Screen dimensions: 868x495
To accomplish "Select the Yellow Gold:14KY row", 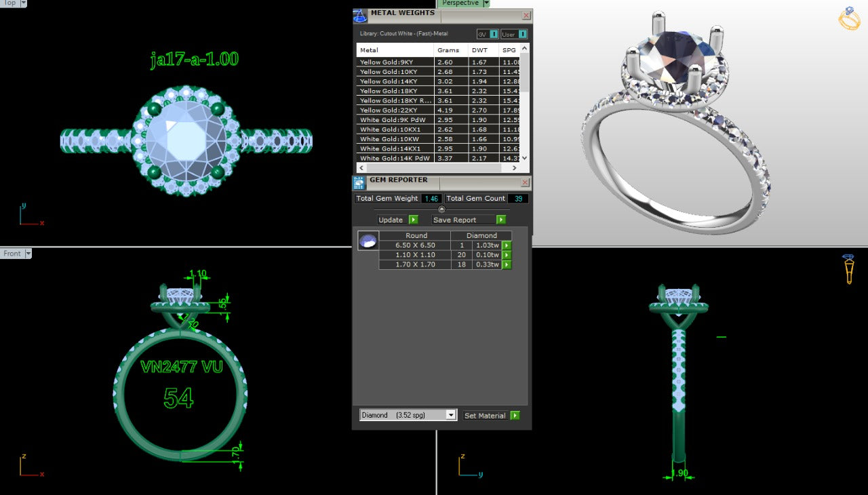I will click(x=439, y=81).
